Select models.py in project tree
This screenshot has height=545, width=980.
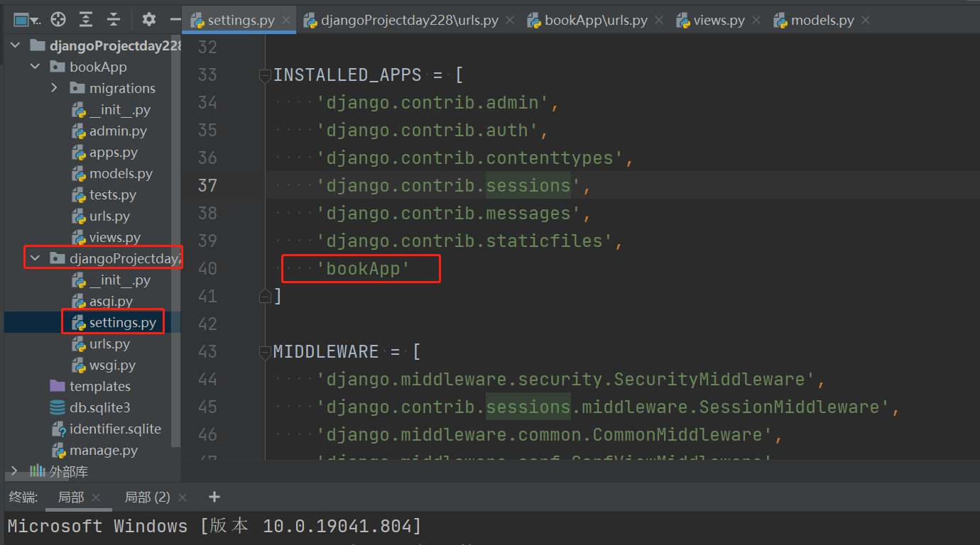(x=121, y=173)
